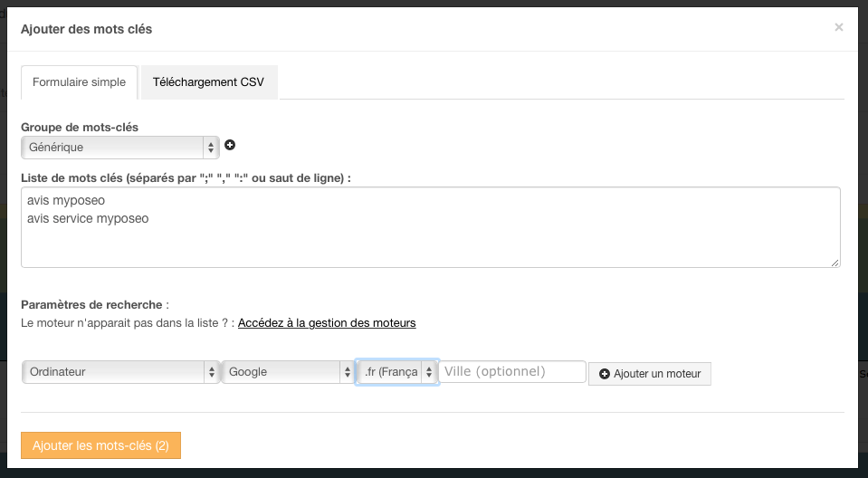Close the Ajouter des mots clés dialog

click(839, 27)
